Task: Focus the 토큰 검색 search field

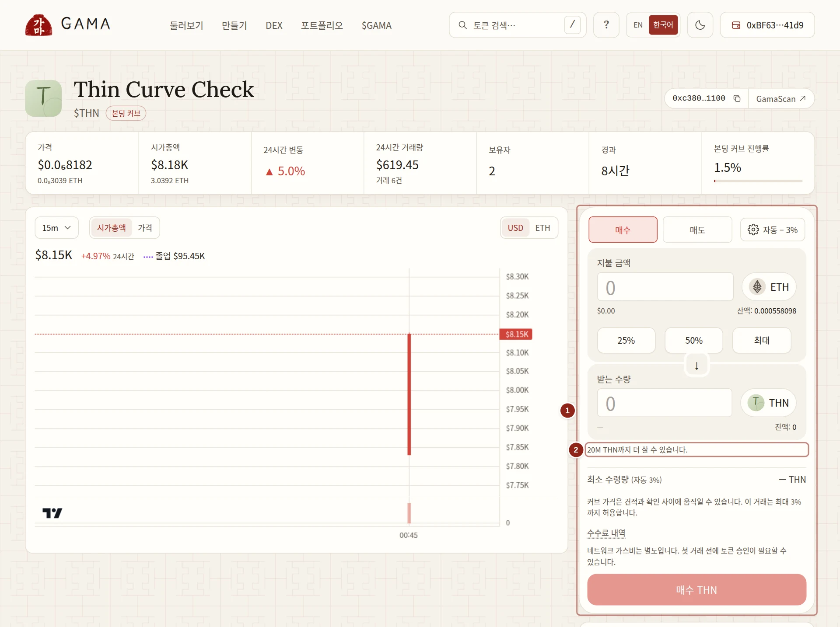Action: (x=518, y=25)
